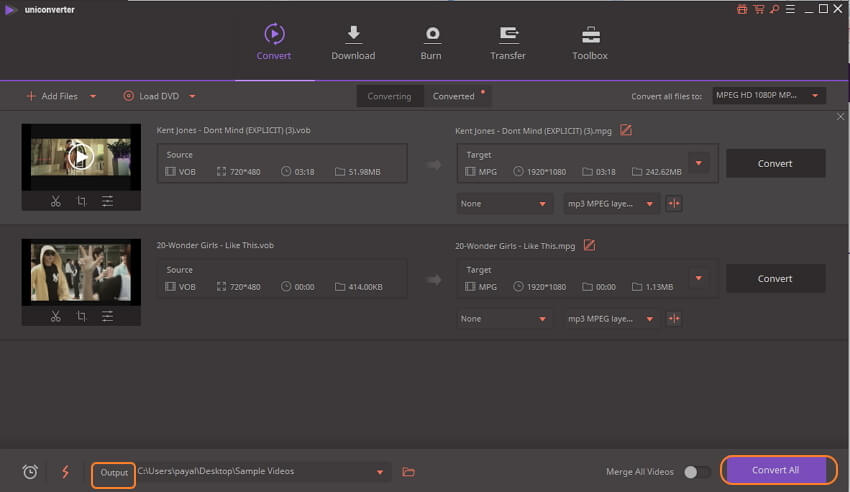850x492 pixels.
Task: Crop the Wonder Girls video
Action: pos(81,316)
